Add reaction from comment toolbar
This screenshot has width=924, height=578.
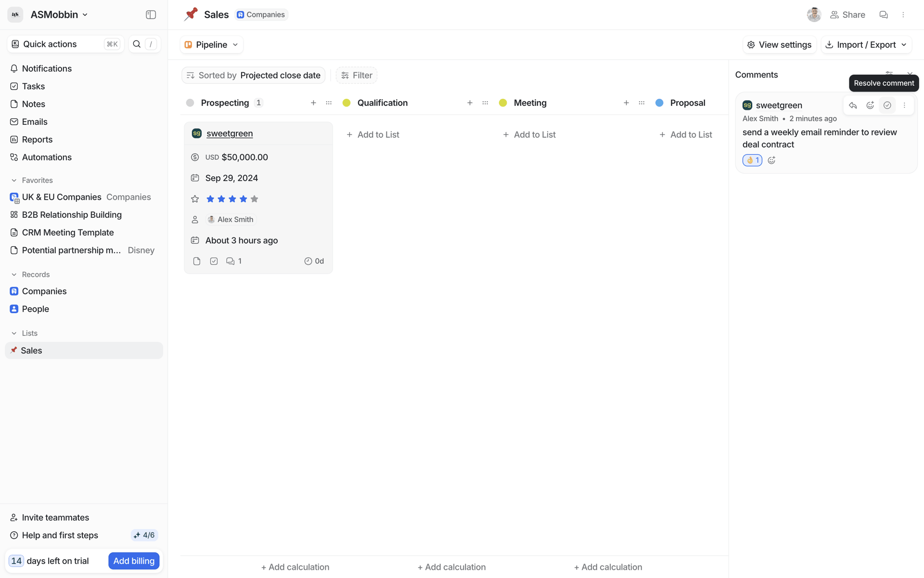[x=870, y=105]
